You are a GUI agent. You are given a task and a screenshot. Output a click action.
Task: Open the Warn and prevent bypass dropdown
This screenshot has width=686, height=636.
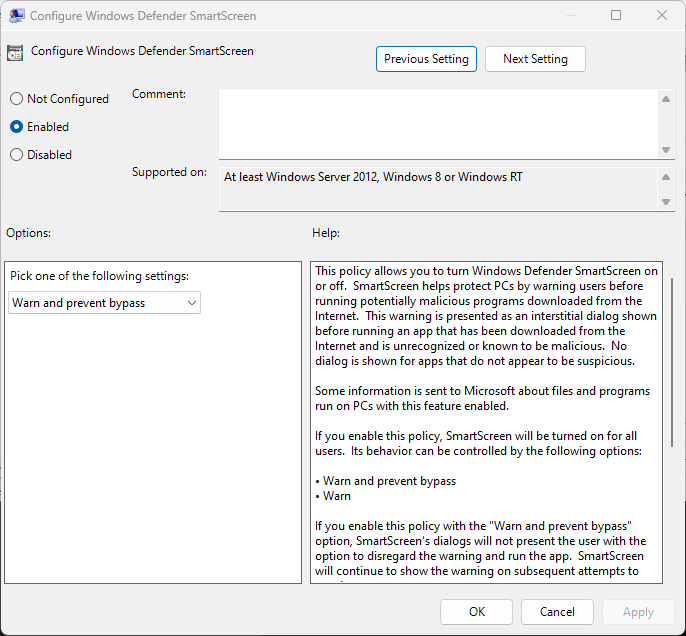[x=104, y=303]
